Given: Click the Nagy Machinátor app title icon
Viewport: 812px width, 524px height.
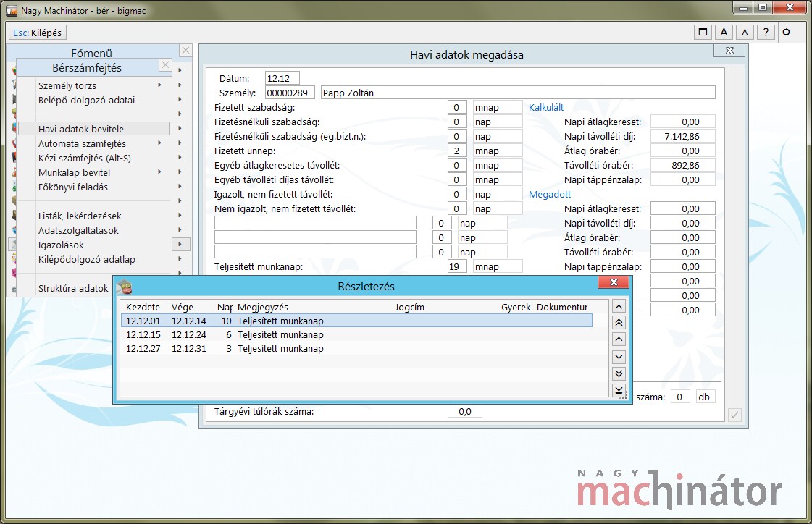Looking at the screenshot, I should 12,10.
